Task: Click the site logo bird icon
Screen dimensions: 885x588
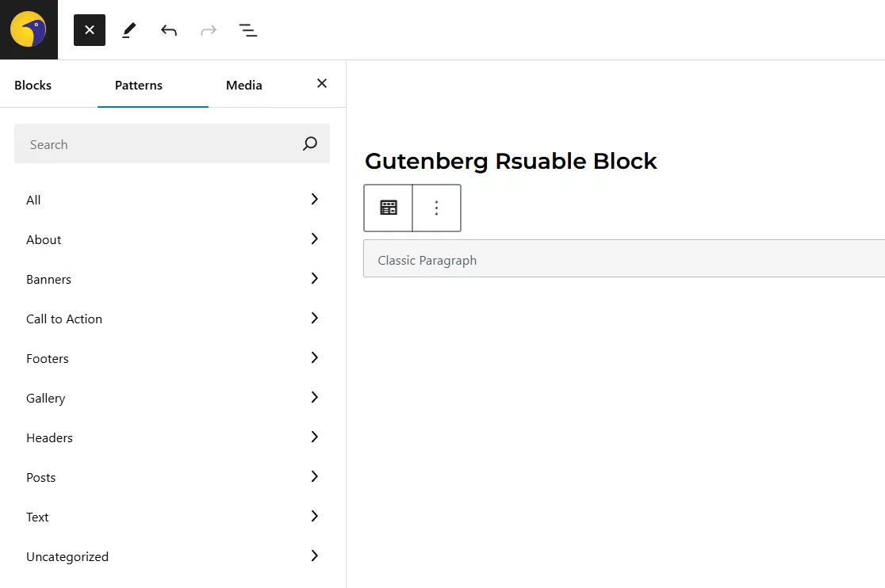Action: 29,29
